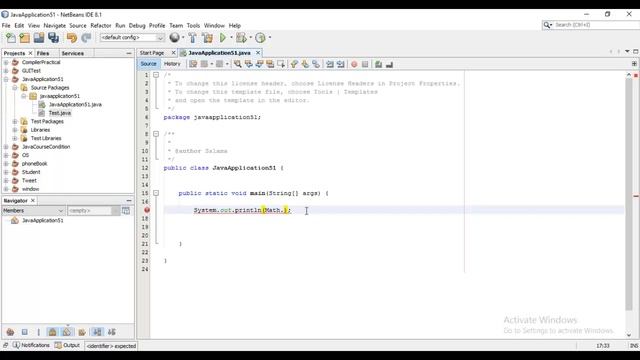This screenshot has height=360, width=640.
Task: Toggle Show Inner Classes in Navigator footer
Action: tap(67, 332)
